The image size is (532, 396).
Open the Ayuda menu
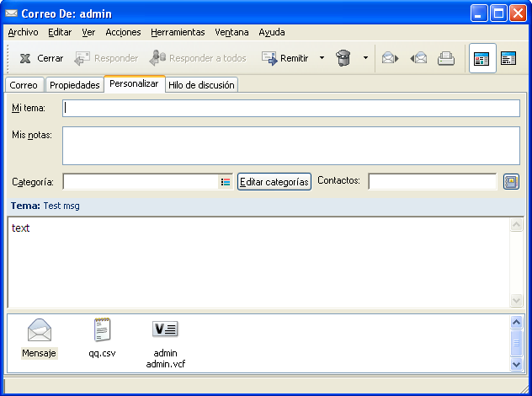[271, 32]
